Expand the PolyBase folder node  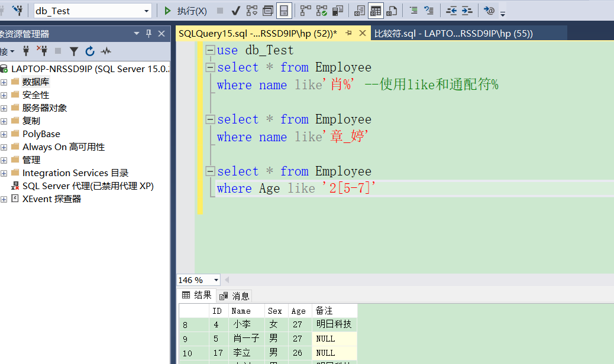4,134
